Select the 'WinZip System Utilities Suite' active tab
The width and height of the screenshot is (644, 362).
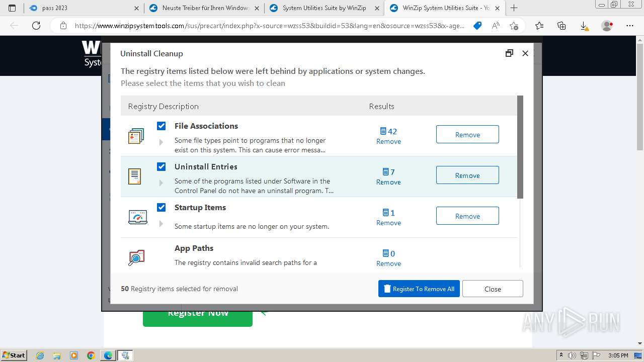(x=445, y=8)
